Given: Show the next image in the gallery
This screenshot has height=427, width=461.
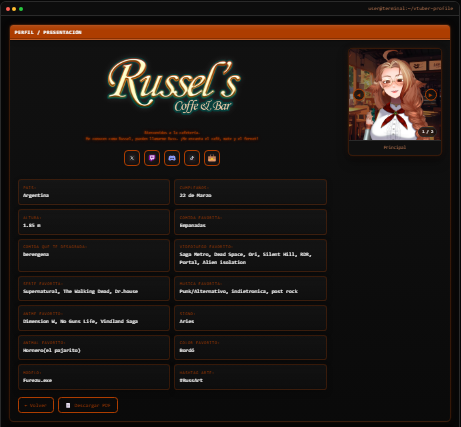Looking at the screenshot, I should [x=431, y=95].
